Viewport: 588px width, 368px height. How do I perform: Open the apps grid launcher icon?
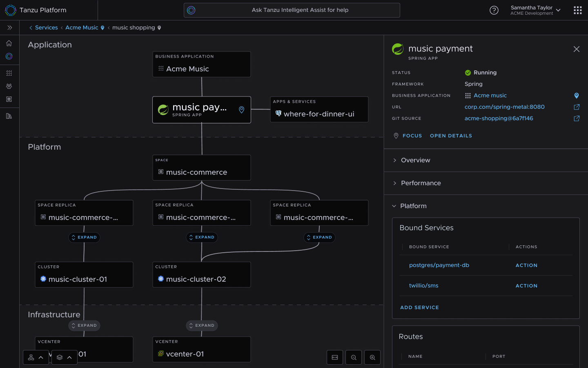point(577,10)
